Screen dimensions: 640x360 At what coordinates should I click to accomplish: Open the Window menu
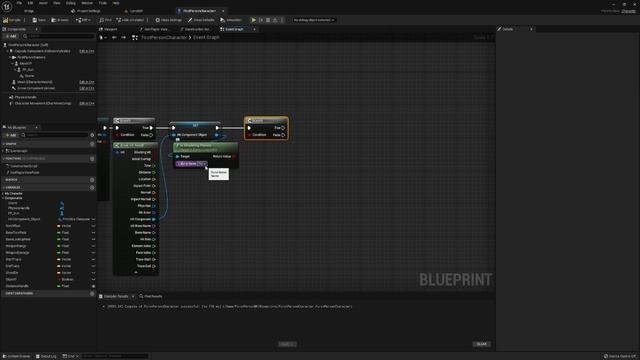tap(87, 3)
